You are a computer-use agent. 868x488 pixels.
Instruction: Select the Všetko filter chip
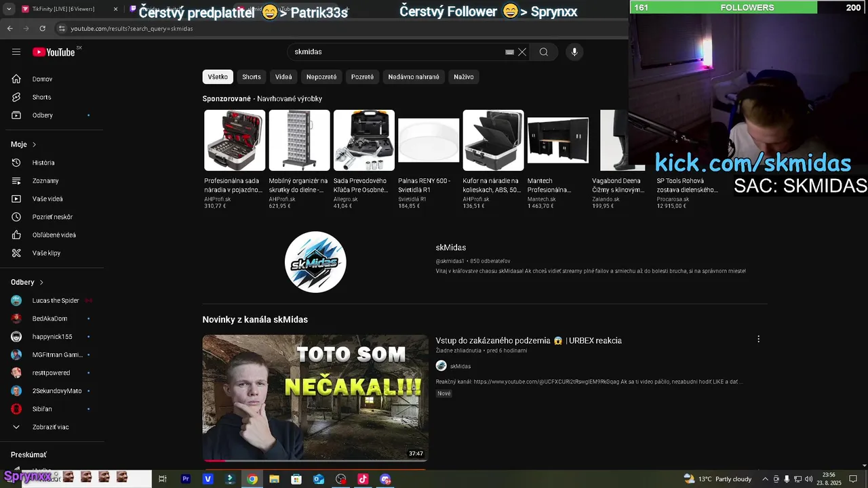coord(218,77)
